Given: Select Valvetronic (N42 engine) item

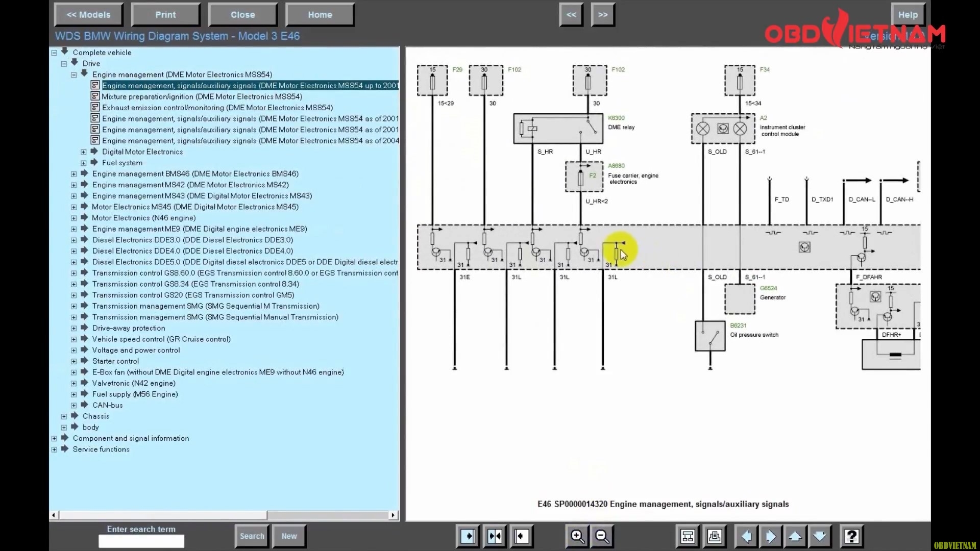Looking at the screenshot, I should click(134, 383).
